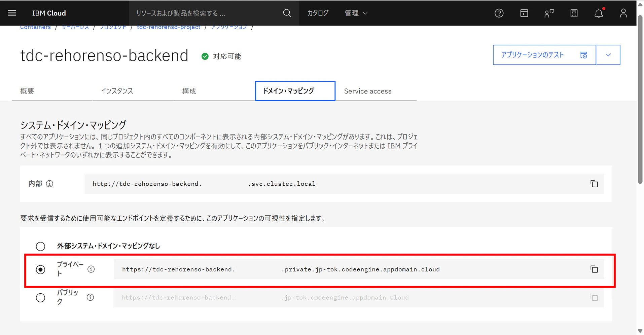Copy the internal svc.cluster.local URL
644x335 pixels.
point(594,184)
